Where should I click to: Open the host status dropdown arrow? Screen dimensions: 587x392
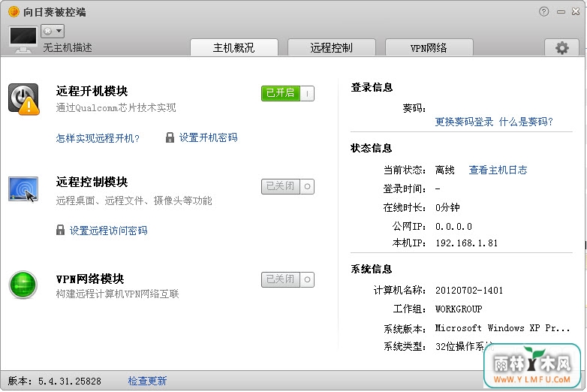coord(59,31)
